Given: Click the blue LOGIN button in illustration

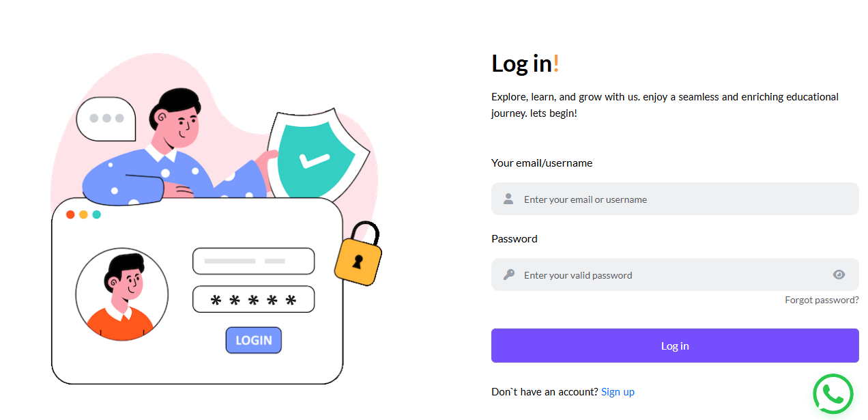Looking at the screenshot, I should (253, 340).
